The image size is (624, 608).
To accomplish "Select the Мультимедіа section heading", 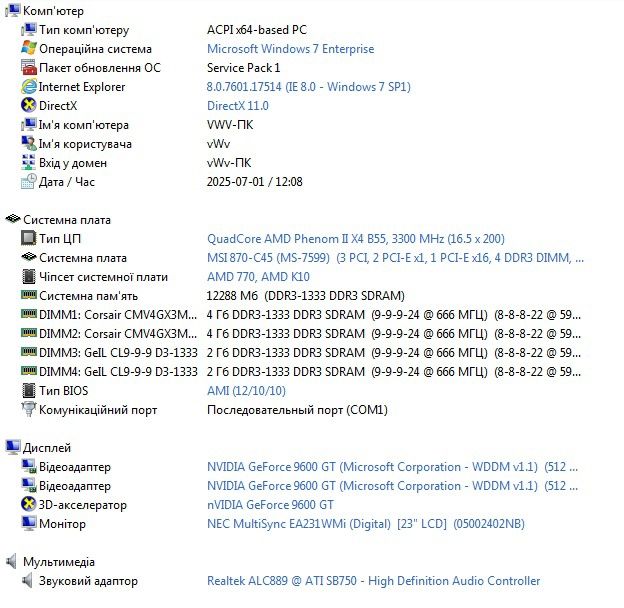I will click(x=59, y=561).
